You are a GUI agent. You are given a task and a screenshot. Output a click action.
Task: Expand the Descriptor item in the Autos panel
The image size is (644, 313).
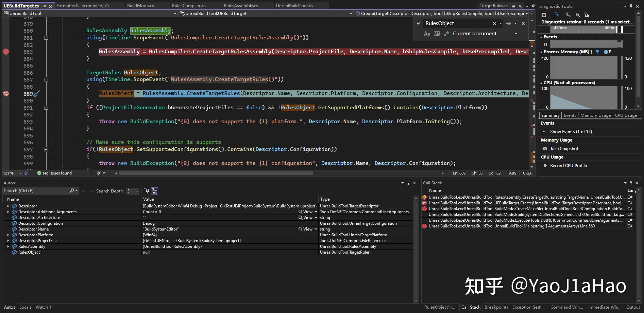pyautogui.click(x=8, y=206)
